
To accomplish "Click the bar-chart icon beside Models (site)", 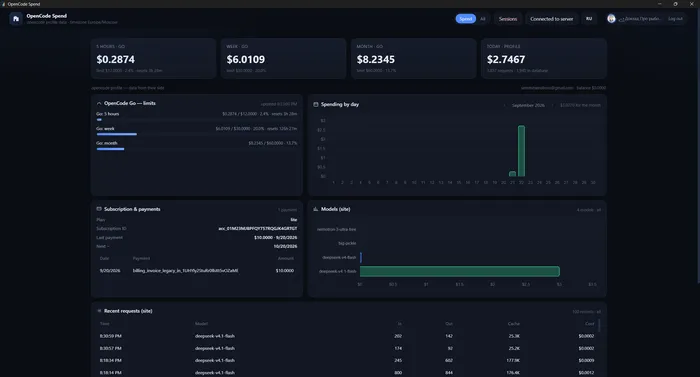I will tap(316, 209).
